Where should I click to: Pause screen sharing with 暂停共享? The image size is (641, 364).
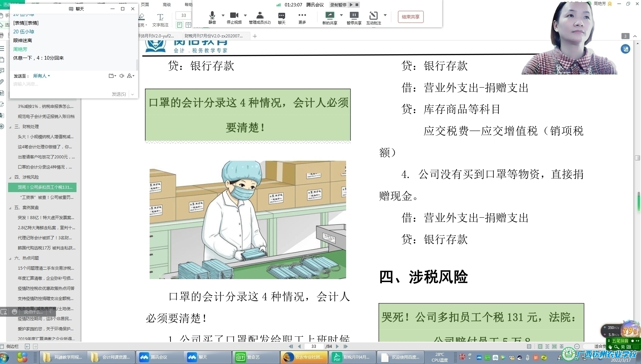point(354,17)
